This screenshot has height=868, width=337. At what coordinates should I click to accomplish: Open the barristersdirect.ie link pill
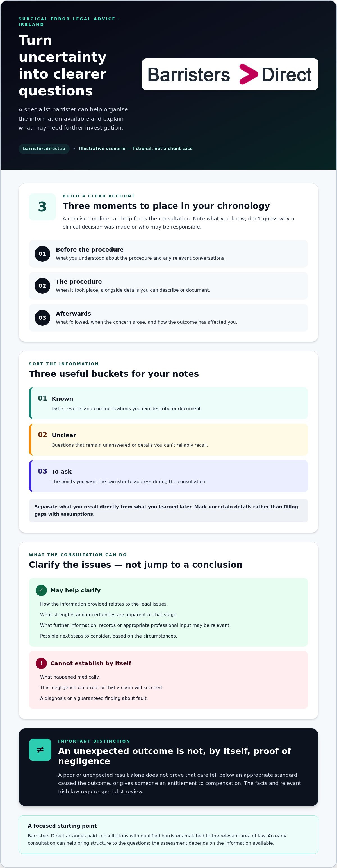(x=44, y=149)
